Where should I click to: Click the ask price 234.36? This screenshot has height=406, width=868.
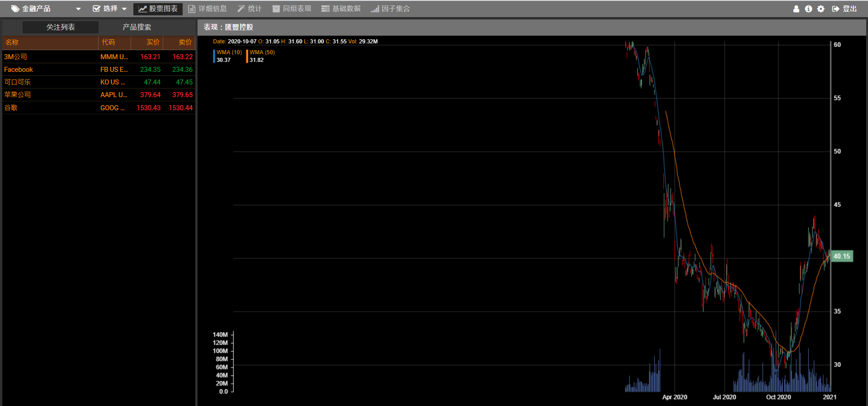pyautogui.click(x=182, y=70)
